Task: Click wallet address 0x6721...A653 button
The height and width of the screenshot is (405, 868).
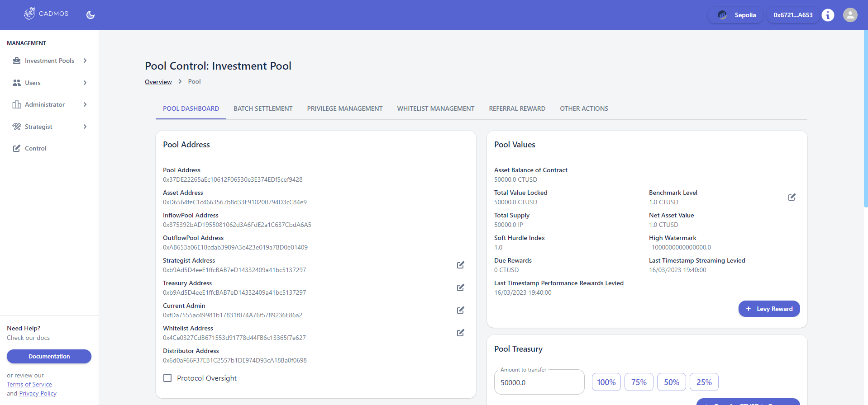Action: coord(793,15)
